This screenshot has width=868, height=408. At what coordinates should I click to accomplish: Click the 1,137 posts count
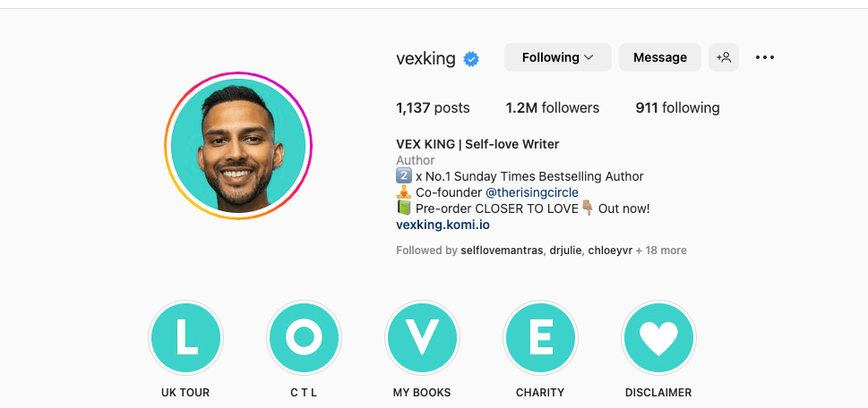point(433,107)
